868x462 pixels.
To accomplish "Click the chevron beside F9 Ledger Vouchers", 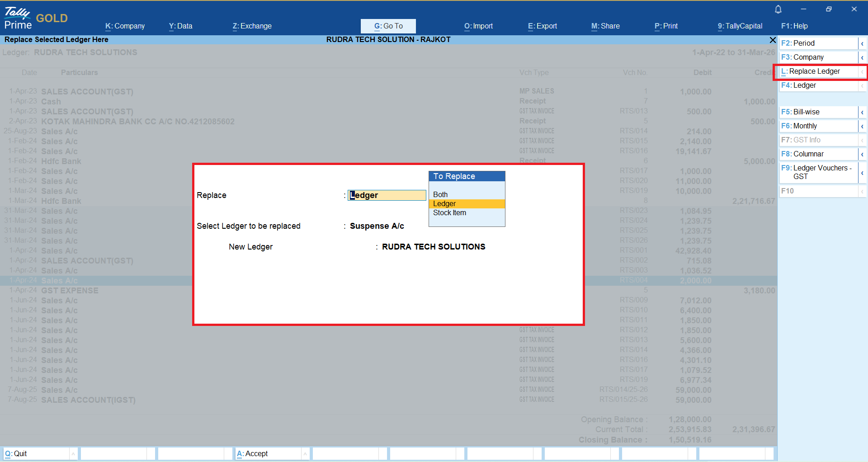I will pos(862,173).
